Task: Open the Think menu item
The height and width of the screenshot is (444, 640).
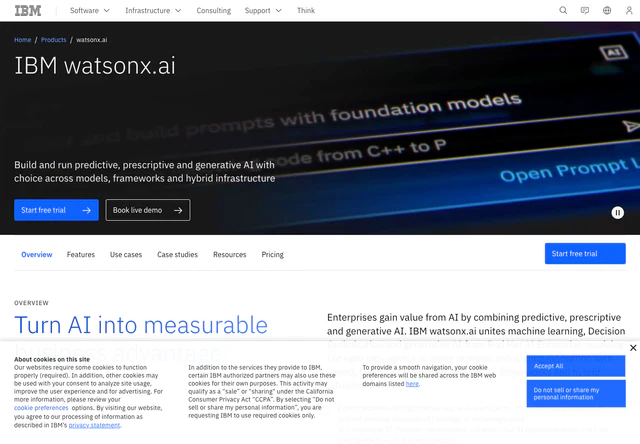Action: (x=306, y=11)
